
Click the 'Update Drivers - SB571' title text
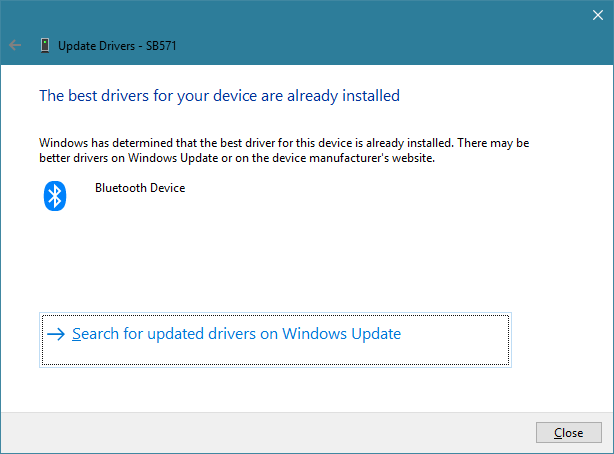(117, 46)
